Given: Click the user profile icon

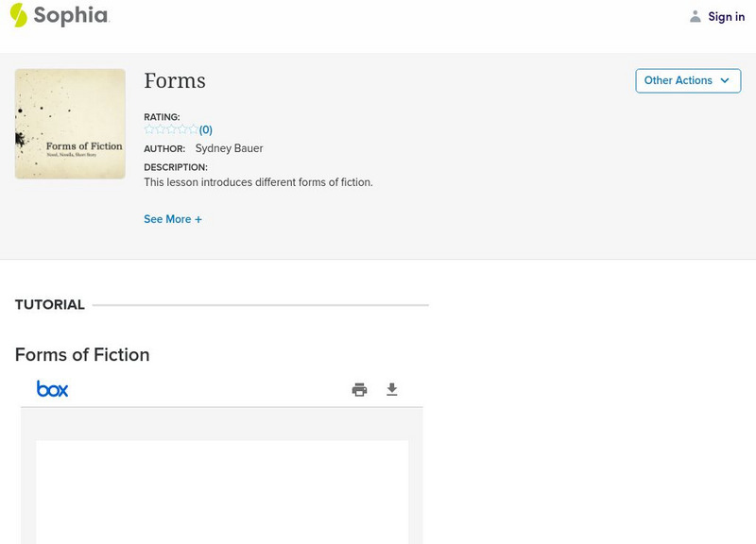Looking at the screenshot, I should pyautogui.click(x=696, y=16).
